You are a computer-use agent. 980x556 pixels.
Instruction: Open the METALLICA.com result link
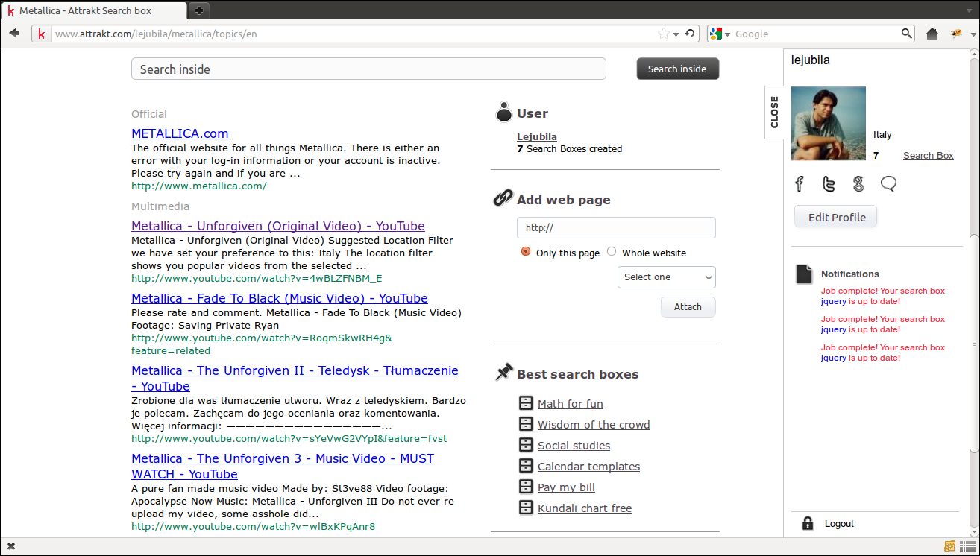[180, 133]
